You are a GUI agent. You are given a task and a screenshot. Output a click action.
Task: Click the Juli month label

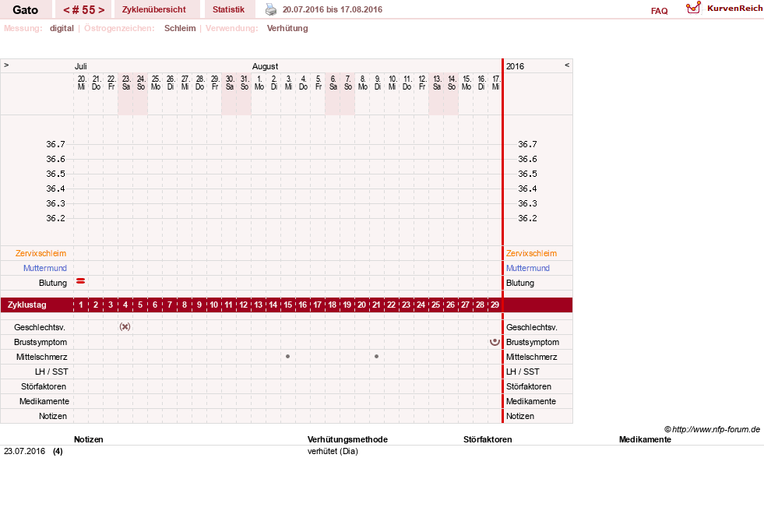pos(81,66)
